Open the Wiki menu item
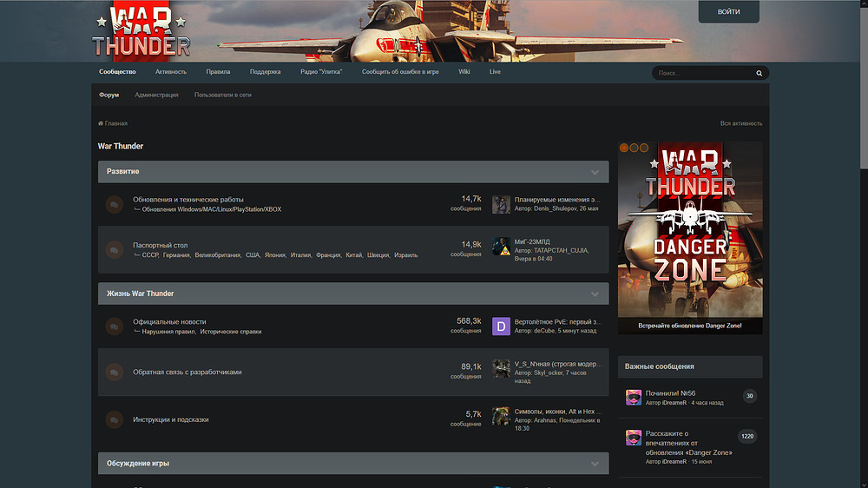 pyautogui.click(x=464, y=72)
